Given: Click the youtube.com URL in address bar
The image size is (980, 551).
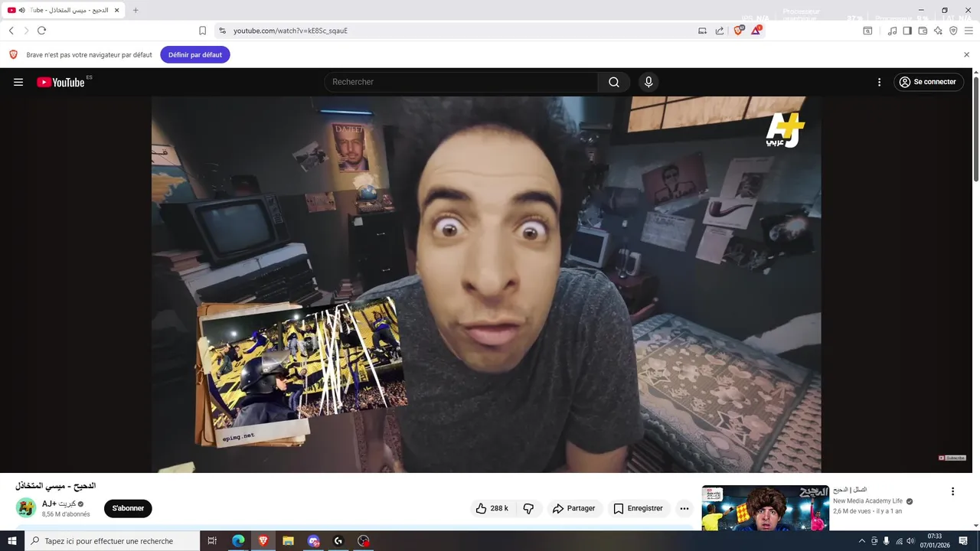Looking at the screenshot, I should (x=290, y=31).
